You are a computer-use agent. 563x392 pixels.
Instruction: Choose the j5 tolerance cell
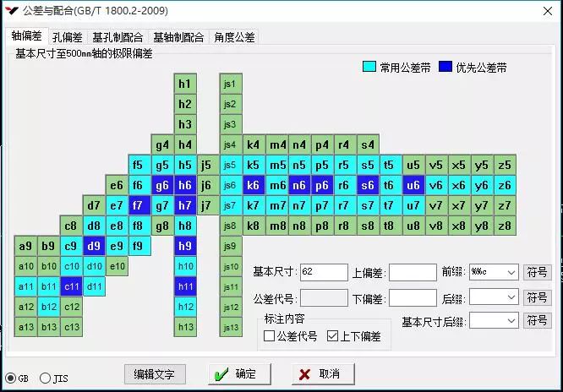click(208, 165)
